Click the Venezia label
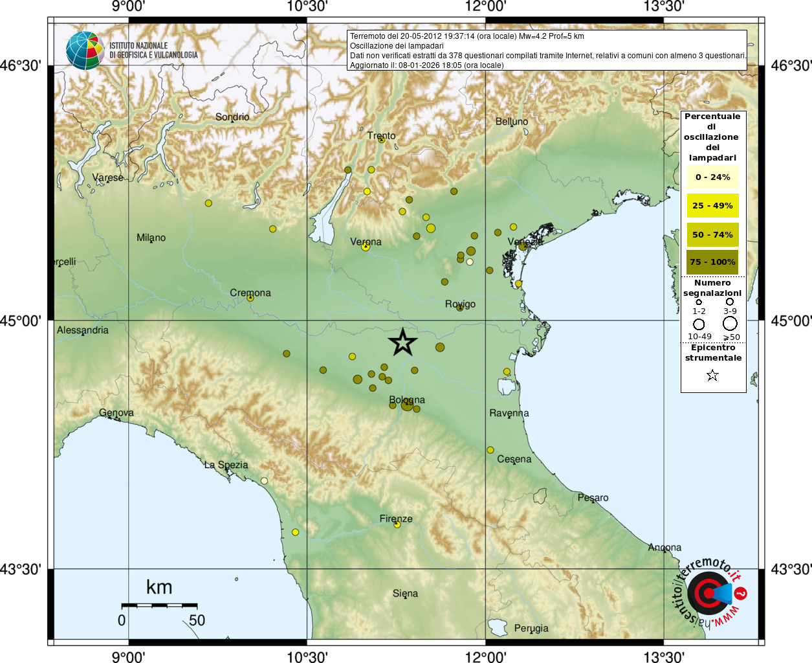The width and height of the screenshot is (812, 663). pyautogui.click(x=525, y=242)
